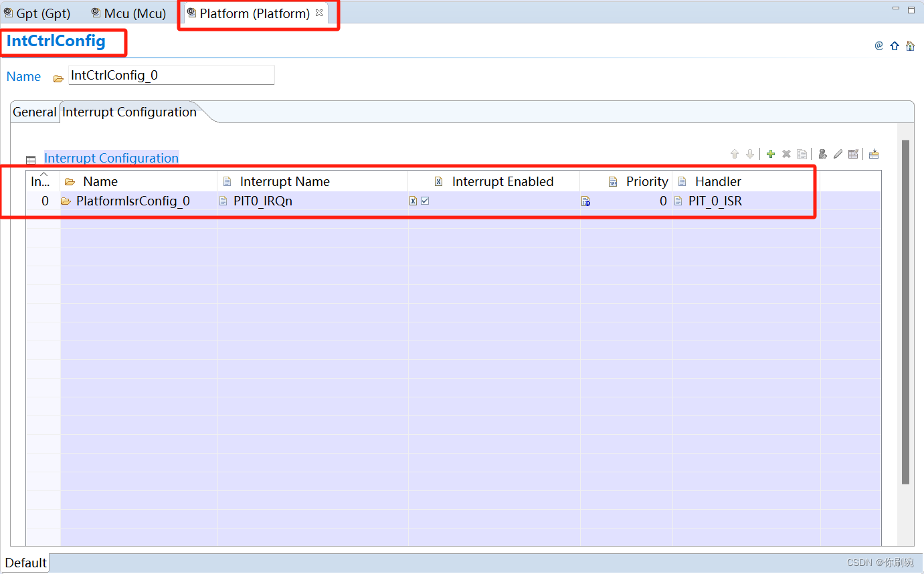Click the person-with-plus icon in table toolbar
This screenshot has width=924, height=574.
coord(823,154)
